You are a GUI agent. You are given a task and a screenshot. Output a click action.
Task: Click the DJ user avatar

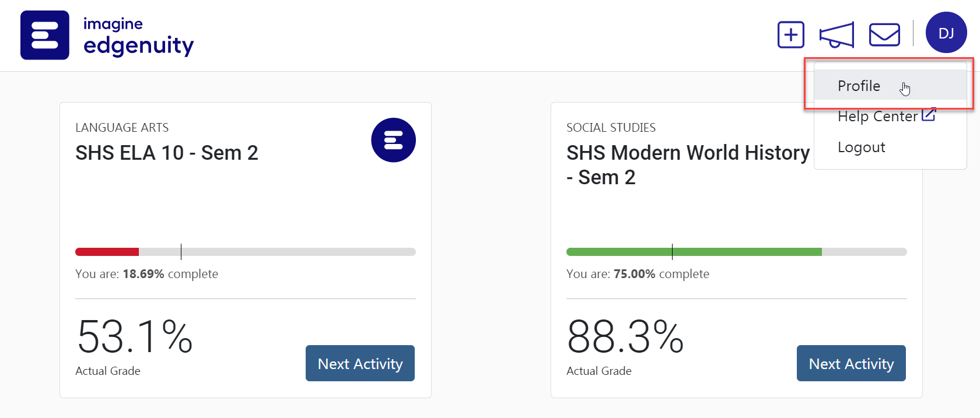pyautogui.click(x=946, y=33)
